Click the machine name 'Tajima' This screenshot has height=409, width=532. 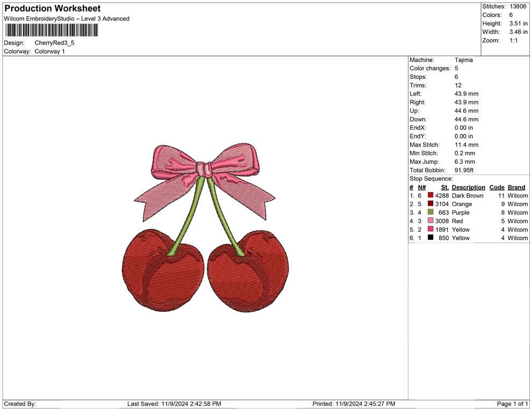pyautogui.click(x=463, y=60)
